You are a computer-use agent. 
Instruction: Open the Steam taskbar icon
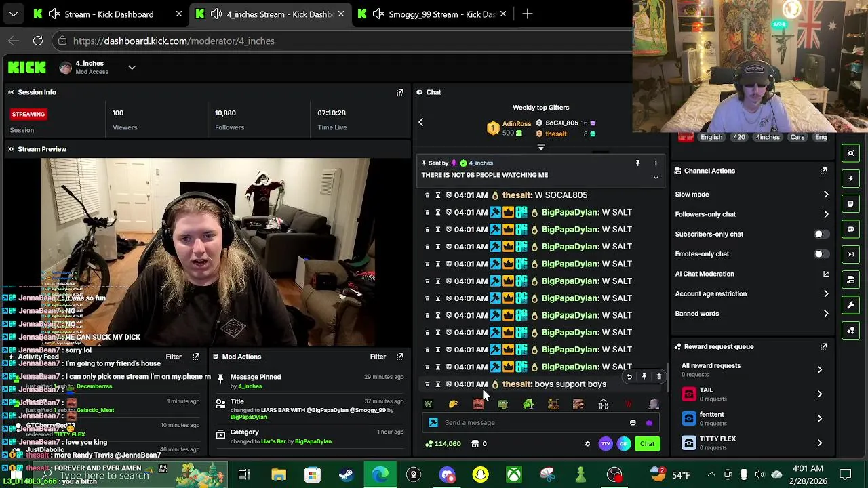346,474
